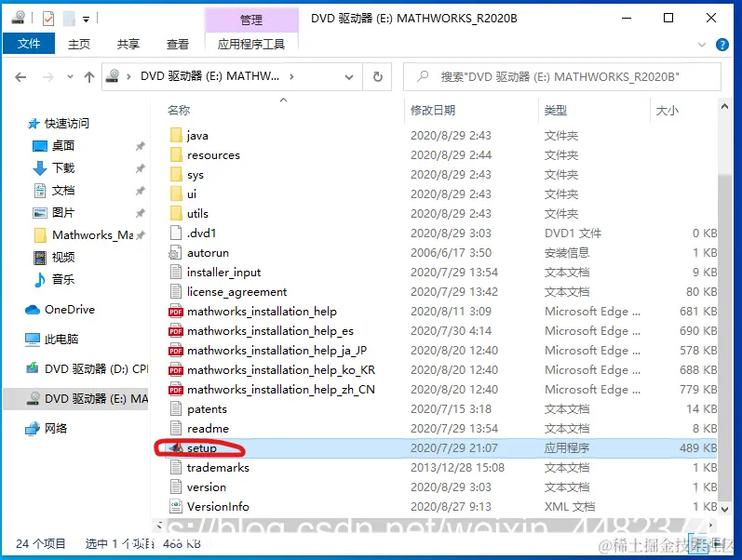The width and height of the screenshot is (742, 560).
Task: Click DVD1 文件 type of .dvd1
Action: tap(573, 233)
